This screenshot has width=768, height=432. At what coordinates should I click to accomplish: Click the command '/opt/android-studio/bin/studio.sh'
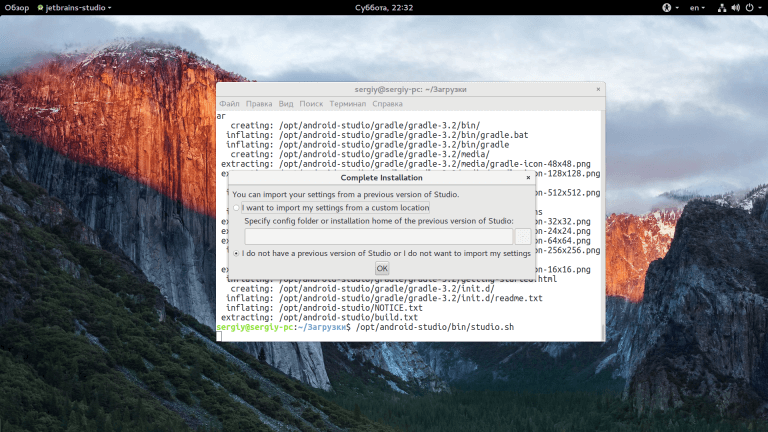click(434, 327)
